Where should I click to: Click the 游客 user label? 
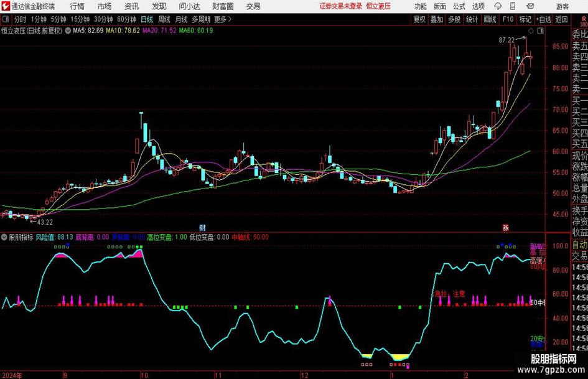(562, 6)
